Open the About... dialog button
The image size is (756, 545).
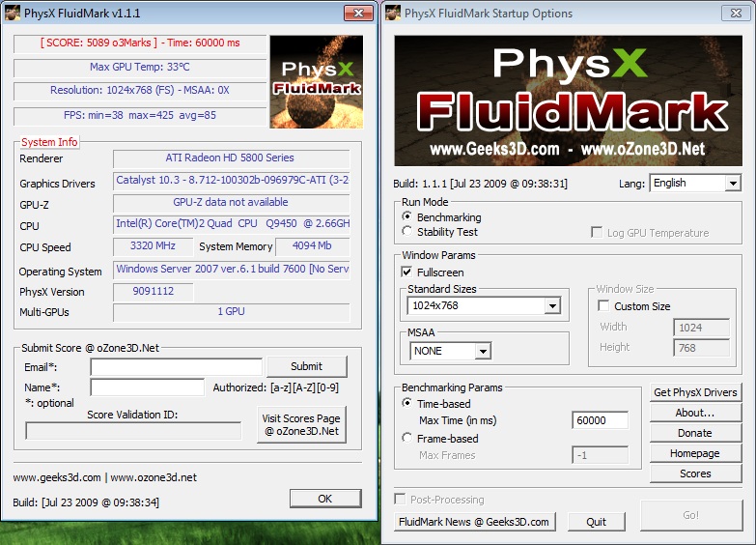[x=695, y=413]
